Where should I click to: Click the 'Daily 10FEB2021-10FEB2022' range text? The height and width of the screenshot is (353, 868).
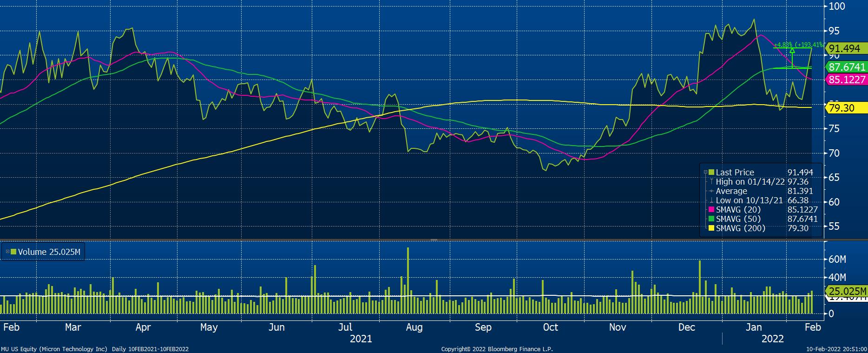151,349
